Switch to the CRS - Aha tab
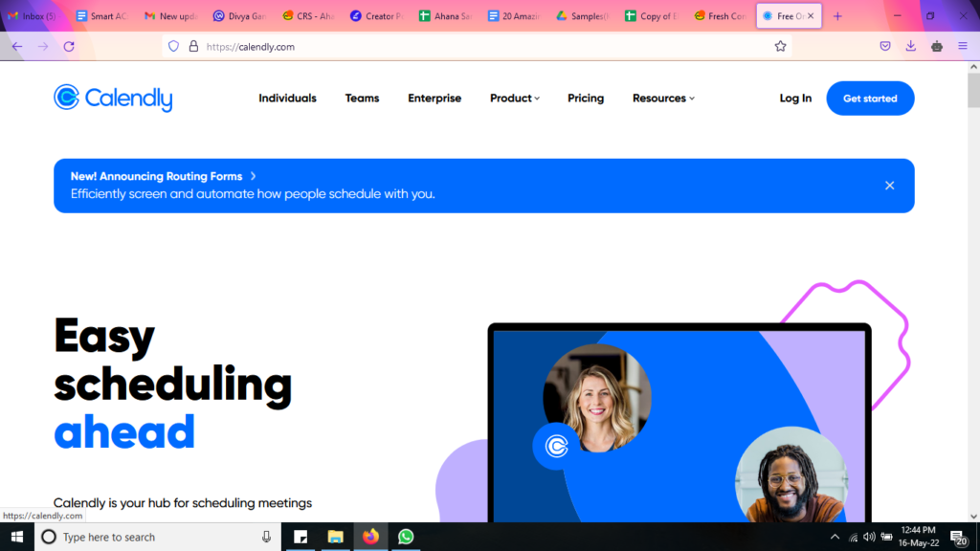The image size is (980, 551). tap(308, 16)
